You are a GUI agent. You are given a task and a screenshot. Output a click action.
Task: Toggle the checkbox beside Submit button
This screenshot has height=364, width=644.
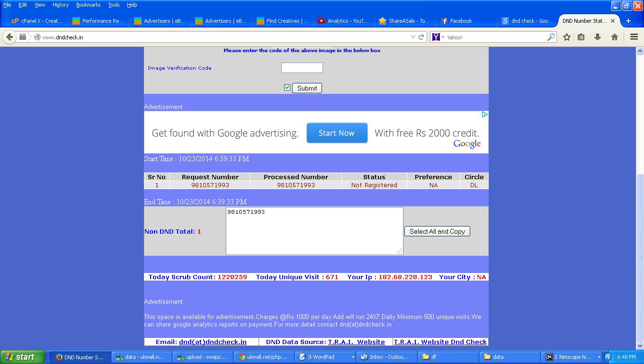pyautogui.click(x=287, y=88)
